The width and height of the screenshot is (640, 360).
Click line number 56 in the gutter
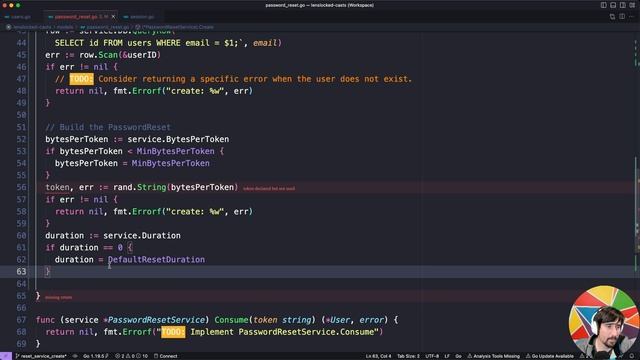(21, 187)
